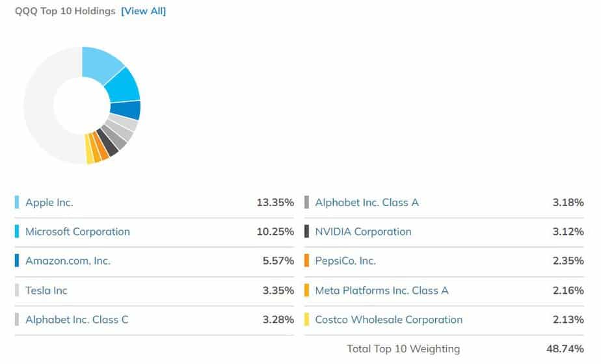Click the orange swatch beside PepsiCo, Inc.
The width and height of the screenshot is (601, 364).
point(306,261)
